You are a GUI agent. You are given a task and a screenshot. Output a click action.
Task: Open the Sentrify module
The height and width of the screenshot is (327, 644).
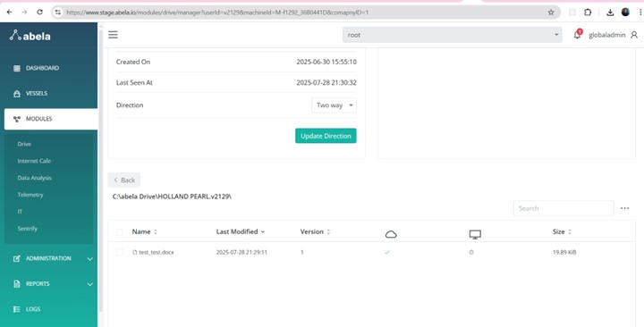(x=27, y=229)
